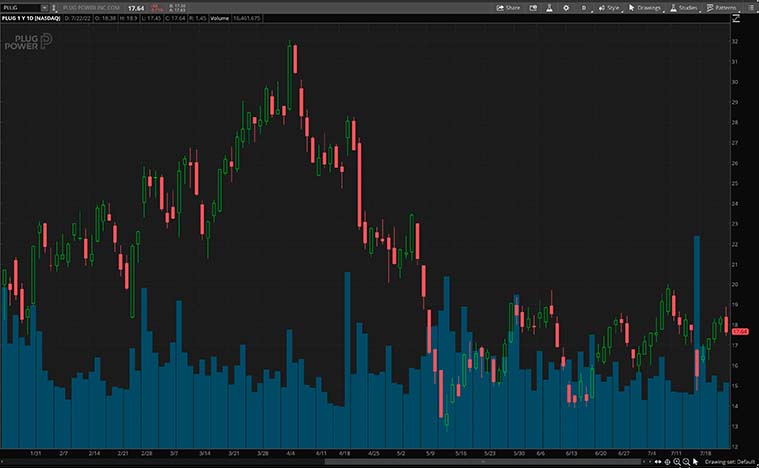Click the PLUG 1 Y 1D [NASDAQ] header label
This screenshot has width=759, height=468.
coord(31,18)
